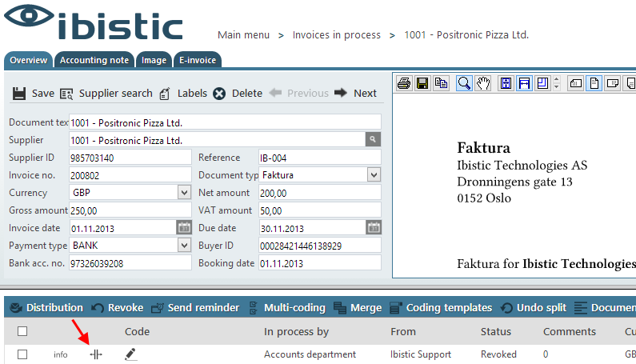Select the zoom magnifier tool in viewer
The height and width of the screenshot is (364, 636).
click(464, 83)
